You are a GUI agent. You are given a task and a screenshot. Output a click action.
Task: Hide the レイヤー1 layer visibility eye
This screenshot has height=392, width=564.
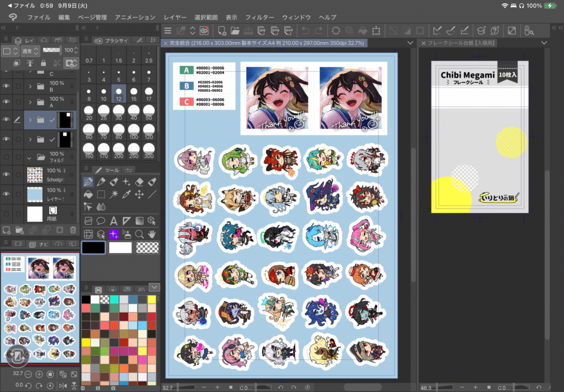click(6, 194)
